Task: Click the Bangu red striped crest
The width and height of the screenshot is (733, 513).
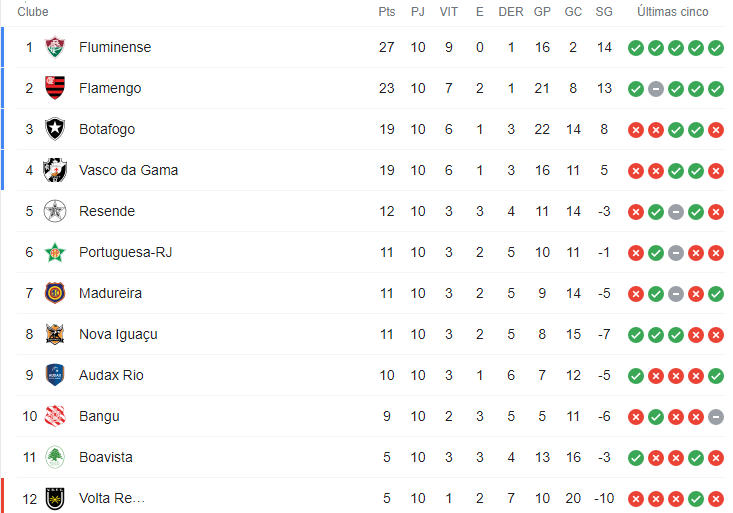Action: [x=55, y=416]
